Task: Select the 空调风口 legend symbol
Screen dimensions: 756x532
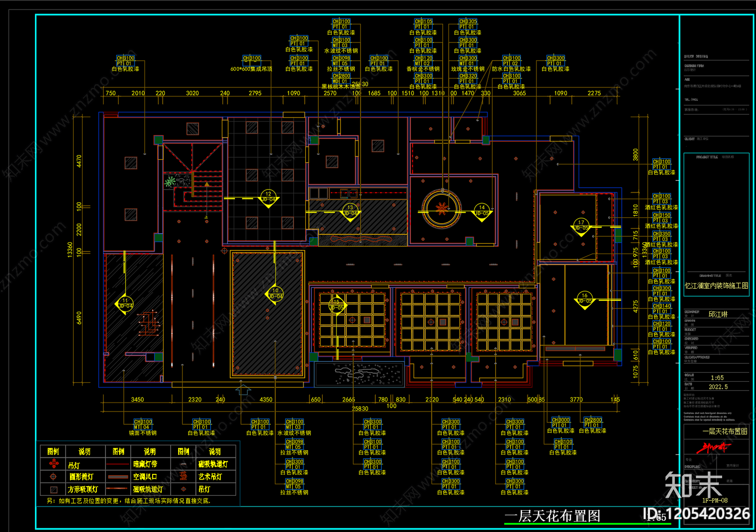Action: [118, 477]
